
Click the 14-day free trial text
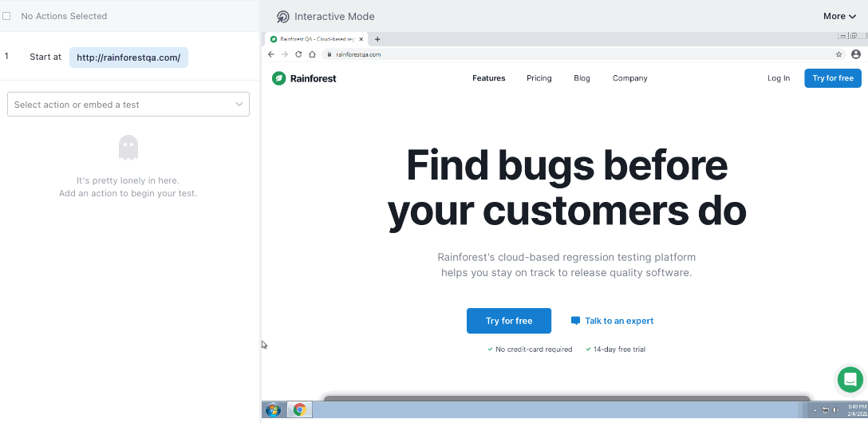click(619, 350)
